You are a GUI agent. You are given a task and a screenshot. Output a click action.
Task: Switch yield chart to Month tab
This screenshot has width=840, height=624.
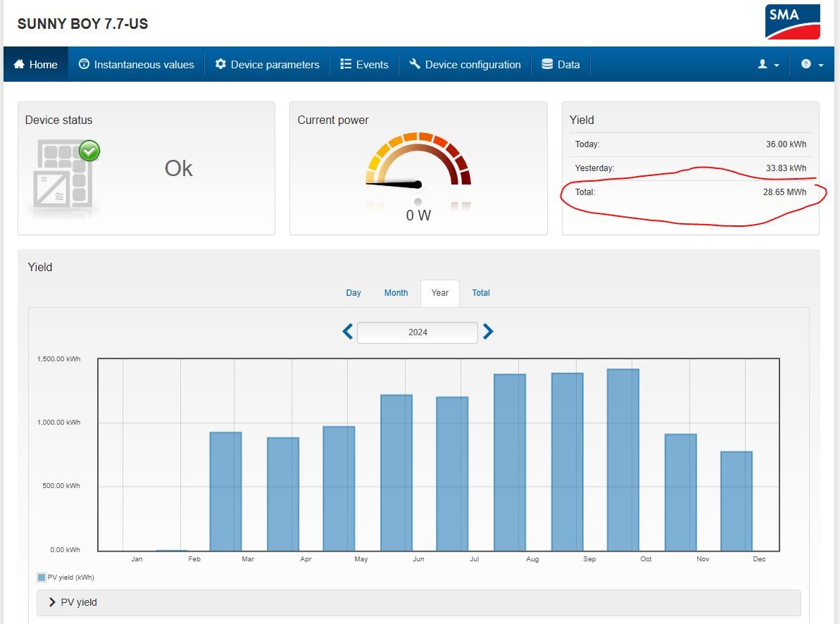click(396, 293)
